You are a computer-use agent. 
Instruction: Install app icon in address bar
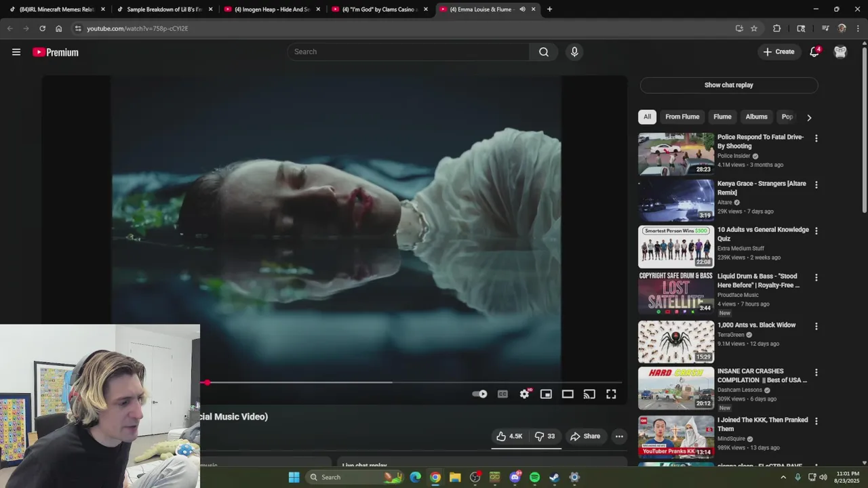pos(739,28)
